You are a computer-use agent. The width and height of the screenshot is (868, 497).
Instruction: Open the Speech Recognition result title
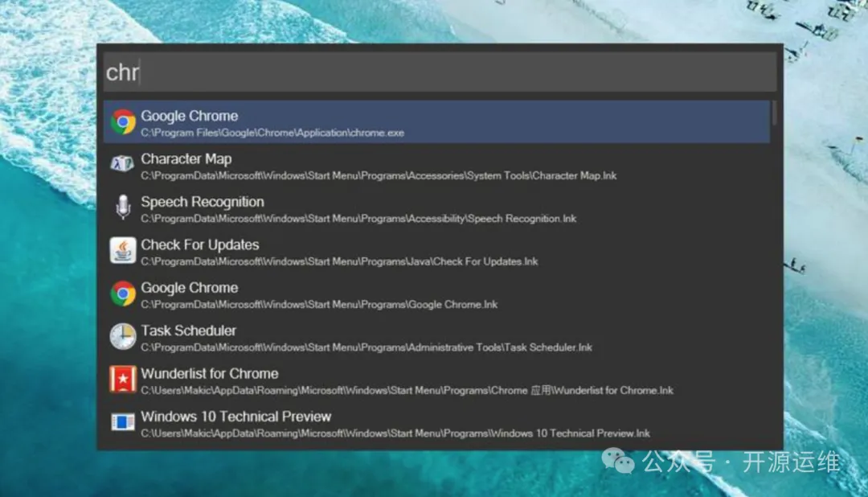(x=202, y=202)
